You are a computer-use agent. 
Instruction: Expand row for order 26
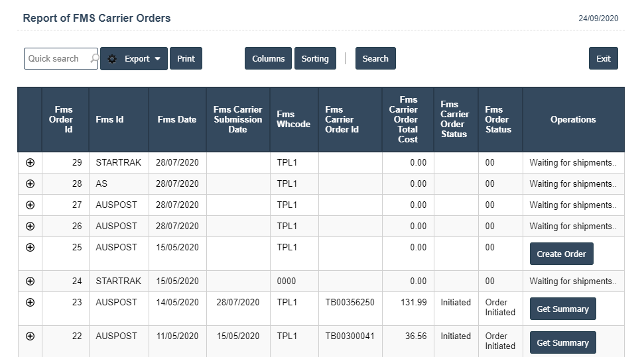[x=30, y=227]
